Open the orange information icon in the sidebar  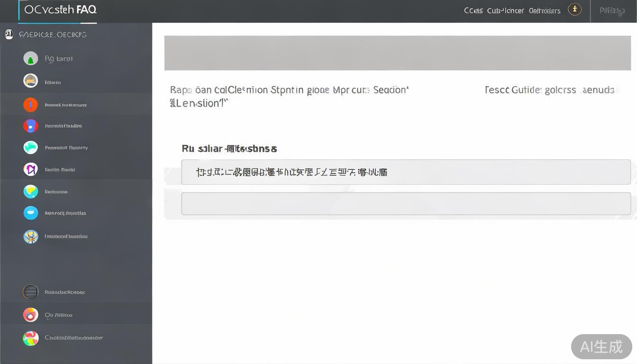[30, 105]
